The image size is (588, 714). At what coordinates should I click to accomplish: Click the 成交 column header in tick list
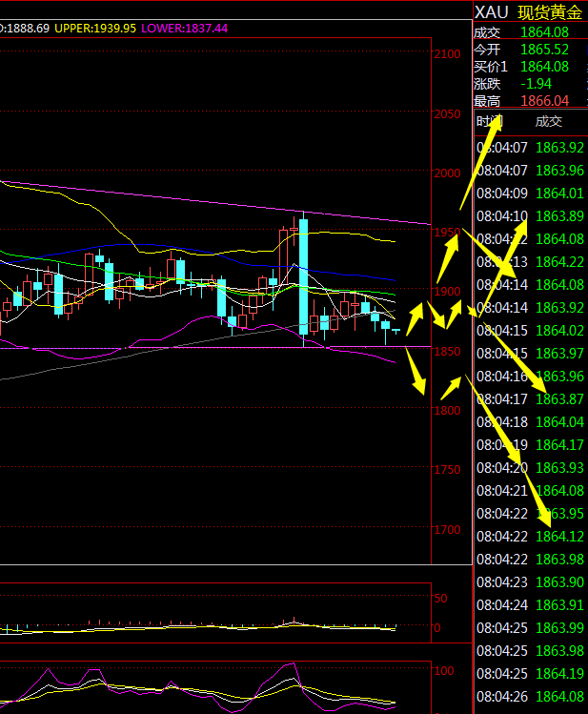click(x=549, y=121)
